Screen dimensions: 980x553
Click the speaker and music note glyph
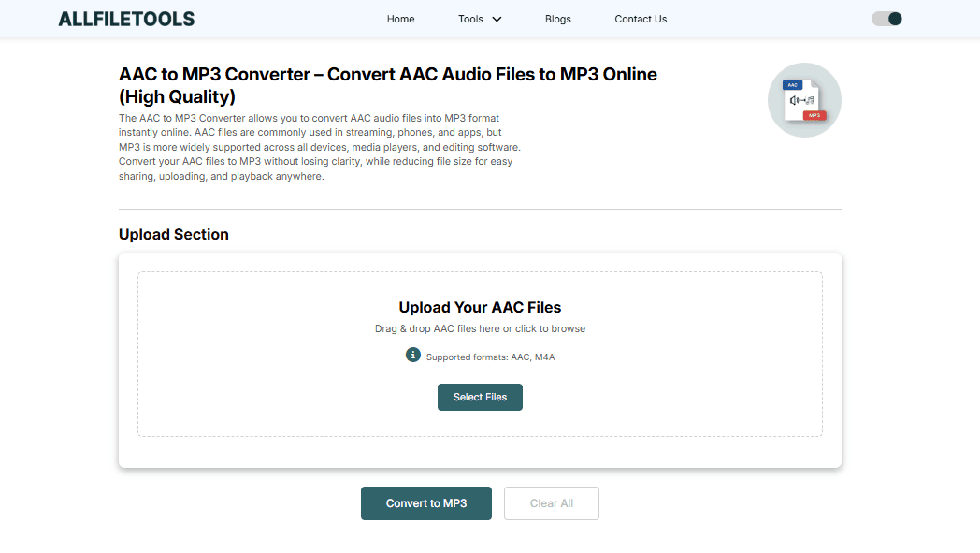tap(802, 100)
